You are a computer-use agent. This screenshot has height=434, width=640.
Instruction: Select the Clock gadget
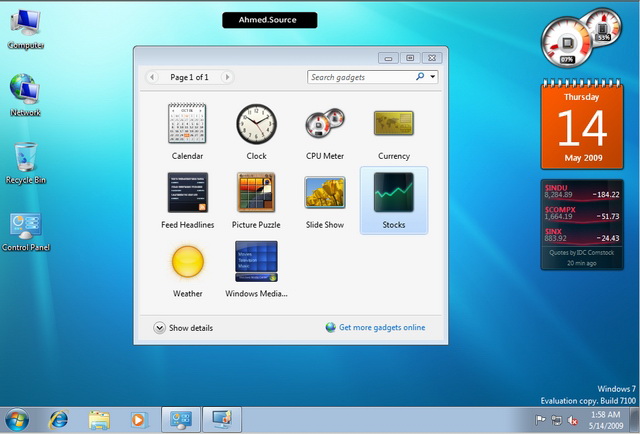tap(256, 131)
